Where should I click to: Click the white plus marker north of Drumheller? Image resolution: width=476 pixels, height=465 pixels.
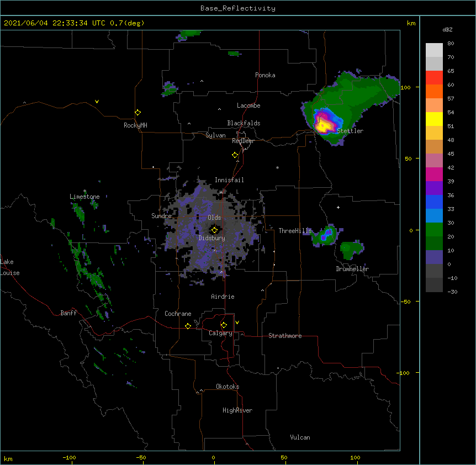pos(338,207)
